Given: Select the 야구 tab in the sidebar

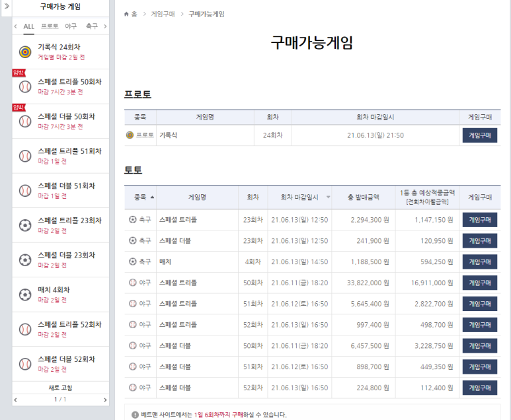Looking at the screenshot, I should 71,26.
